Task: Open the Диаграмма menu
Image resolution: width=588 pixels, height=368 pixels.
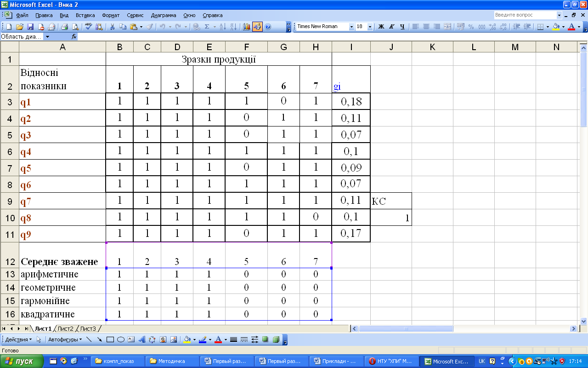Action: (x=164, y=15)
